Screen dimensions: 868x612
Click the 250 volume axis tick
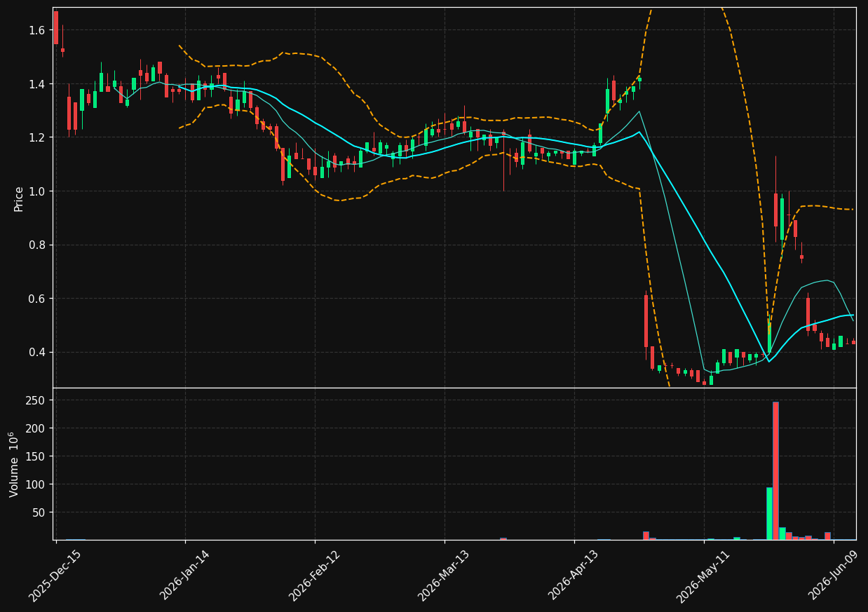[37, 400]
